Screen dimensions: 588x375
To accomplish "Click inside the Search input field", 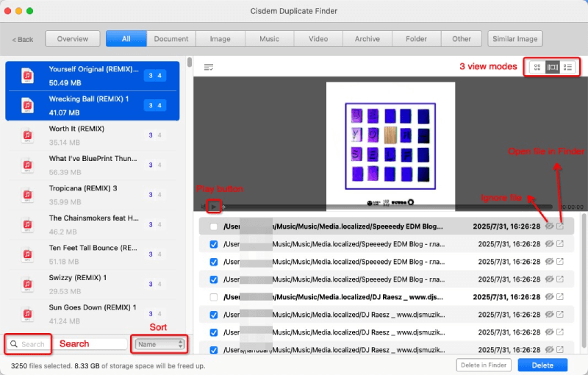I will pyautogui.click(x=68, y=344).
